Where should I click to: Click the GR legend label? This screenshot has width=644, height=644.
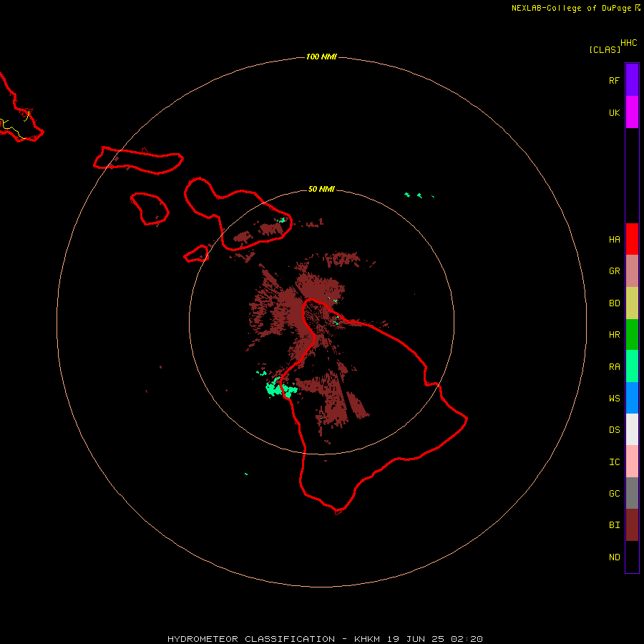coord(615,271)
